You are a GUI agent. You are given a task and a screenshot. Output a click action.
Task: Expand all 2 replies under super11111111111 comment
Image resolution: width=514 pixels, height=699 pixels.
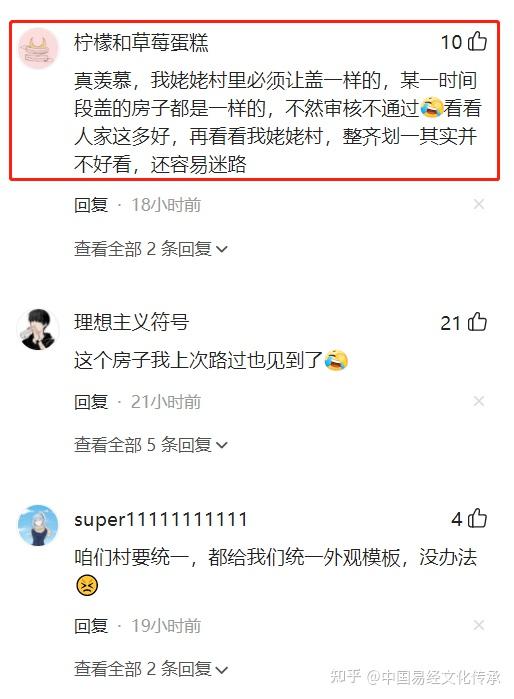[151, 669]
